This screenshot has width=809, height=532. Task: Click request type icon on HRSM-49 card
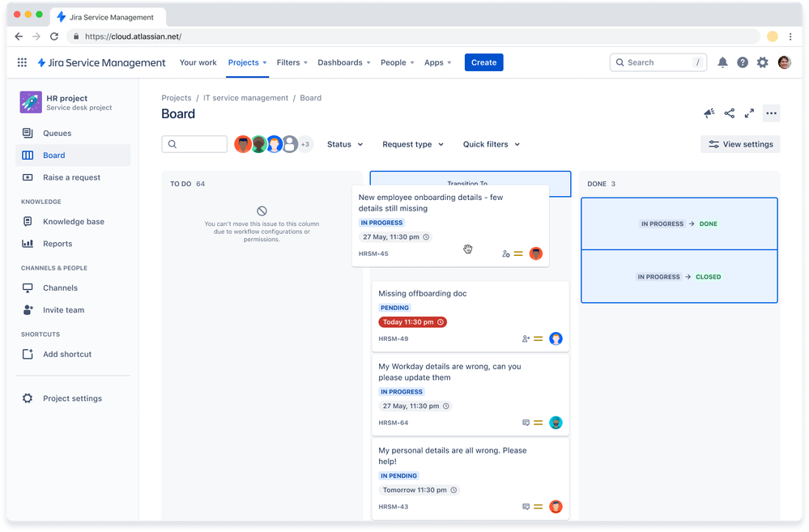pos(526,339)
